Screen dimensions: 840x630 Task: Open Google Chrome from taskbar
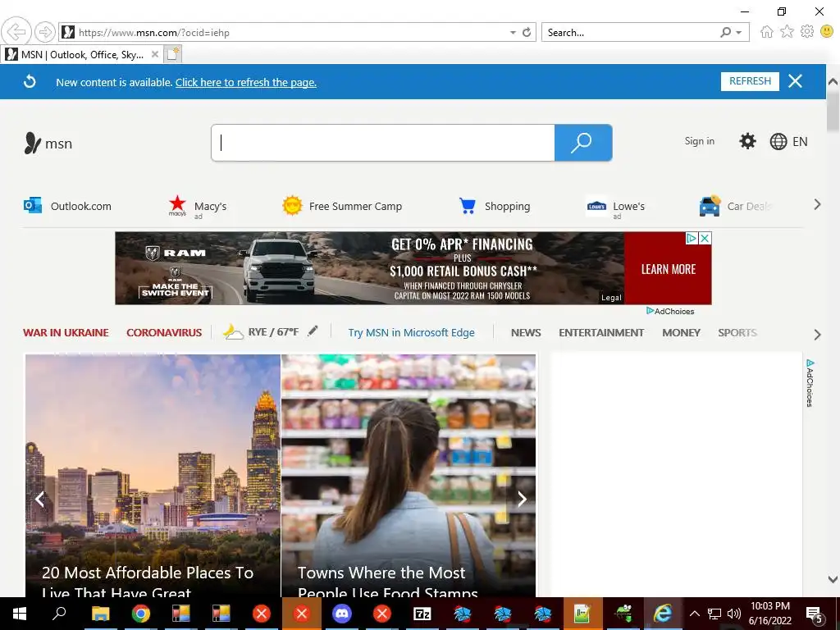click(141, 614)
